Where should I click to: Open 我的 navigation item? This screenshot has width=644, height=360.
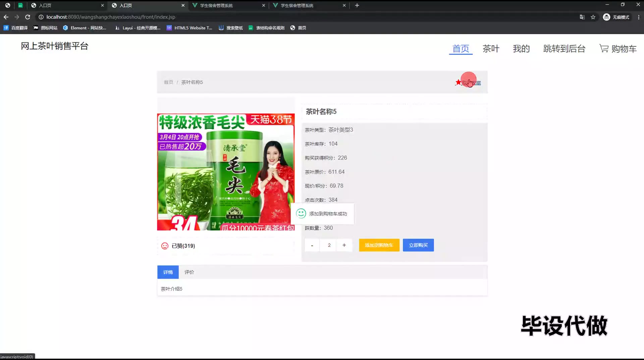click(x=521, y=49)
